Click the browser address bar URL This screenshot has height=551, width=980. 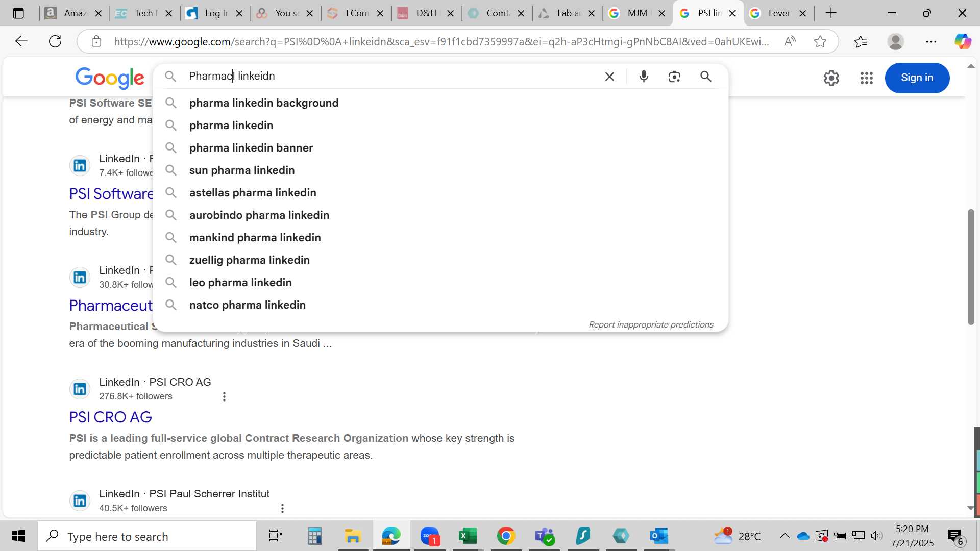point(442,41)
